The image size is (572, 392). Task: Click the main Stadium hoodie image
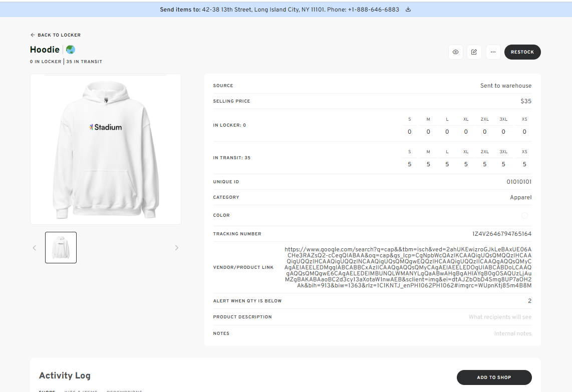click(x=106, y=149)
